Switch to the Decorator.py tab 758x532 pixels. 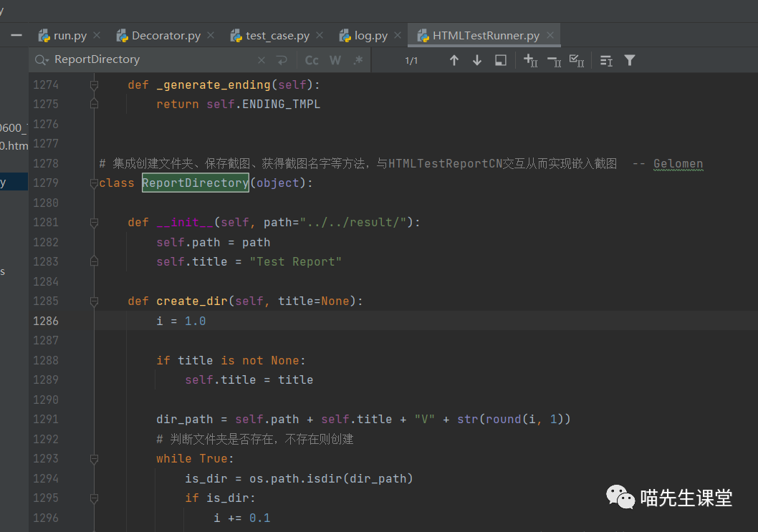click(x=158, y=36)
